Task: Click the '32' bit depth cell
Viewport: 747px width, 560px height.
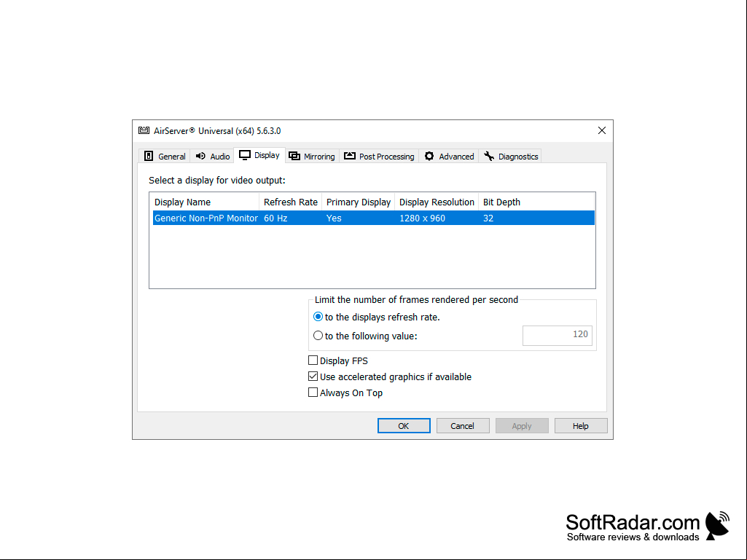Action: 488,218
